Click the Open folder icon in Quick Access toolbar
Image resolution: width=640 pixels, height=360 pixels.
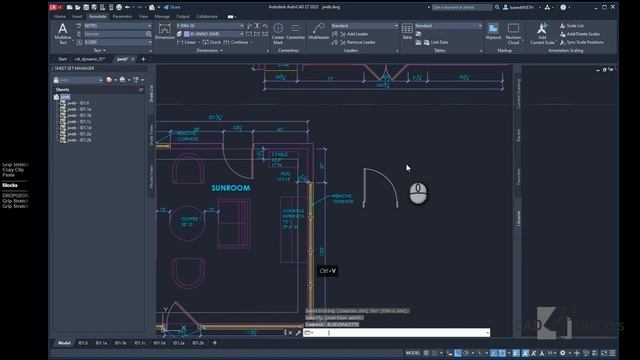click(x=78, y=7)
